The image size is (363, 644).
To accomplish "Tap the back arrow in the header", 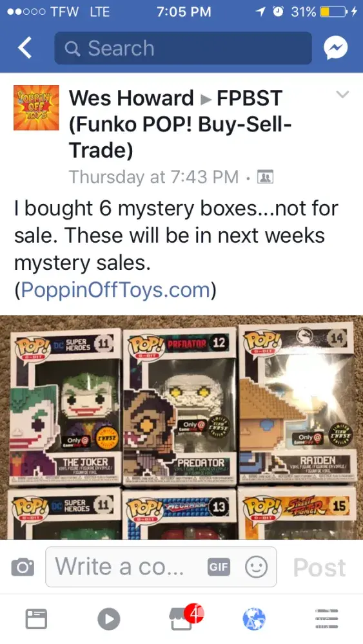I will click(25, 48).
